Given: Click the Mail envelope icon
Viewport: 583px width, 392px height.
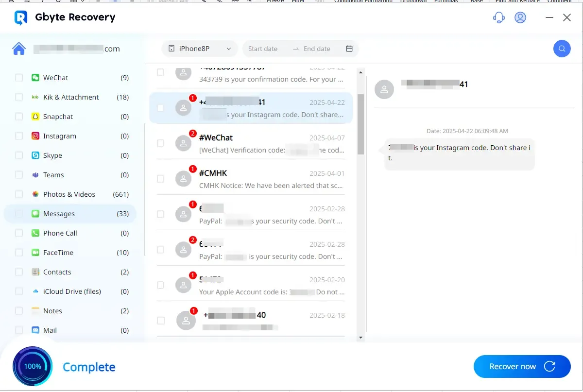Looking at the screenshot, I should 35,330.
